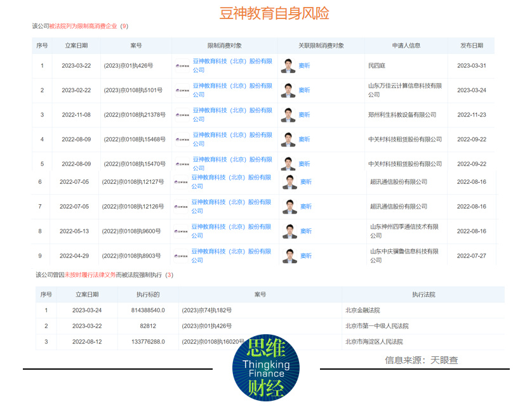This screenshot has height=409, width=532.
Task: Open 豆神教育科技 link beside case 京0108执8903号
Action: [x=231, y=256]
